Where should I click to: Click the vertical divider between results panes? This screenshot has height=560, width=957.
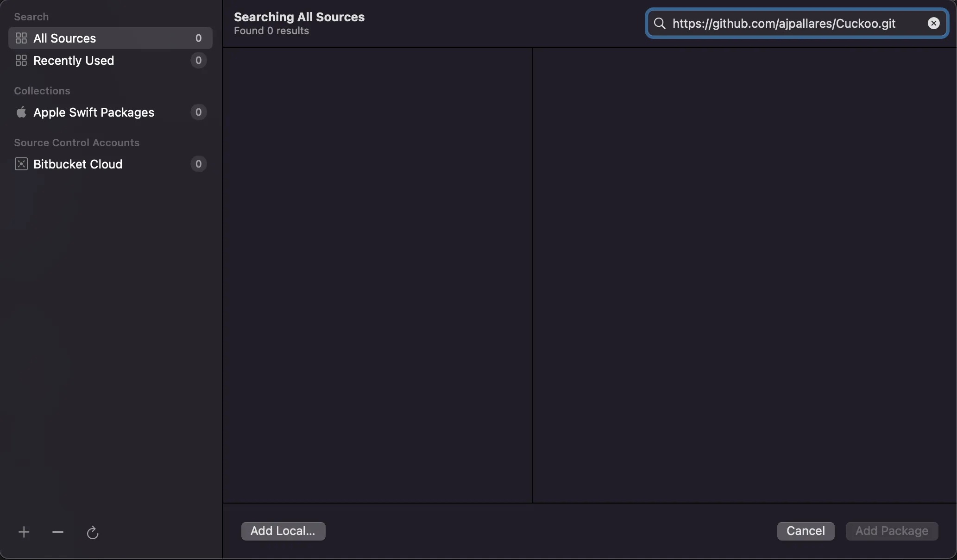(532, 275)
